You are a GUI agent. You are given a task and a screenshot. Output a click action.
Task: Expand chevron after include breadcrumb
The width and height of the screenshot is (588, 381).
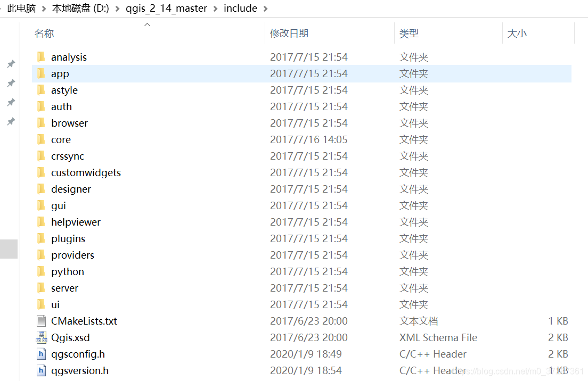point(265,9)
